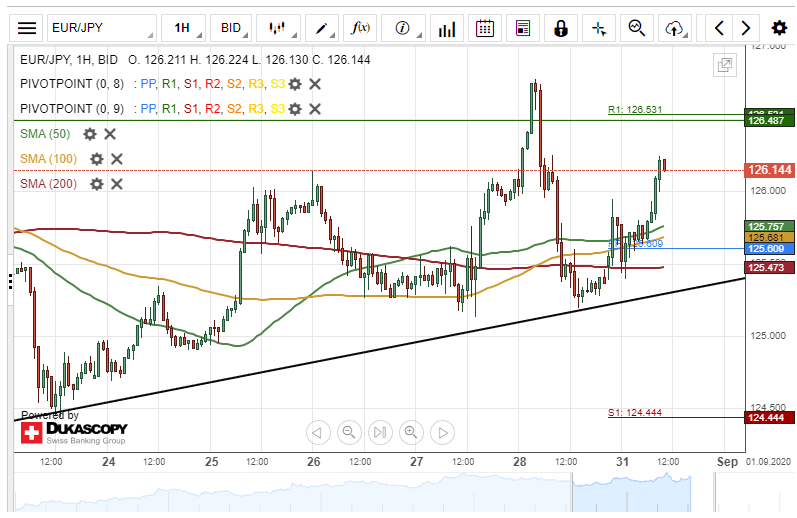This screenshot has height=518, width=797.
Task: Open settings for SMA (50) indicator
Action: click(x=90, y=134)
